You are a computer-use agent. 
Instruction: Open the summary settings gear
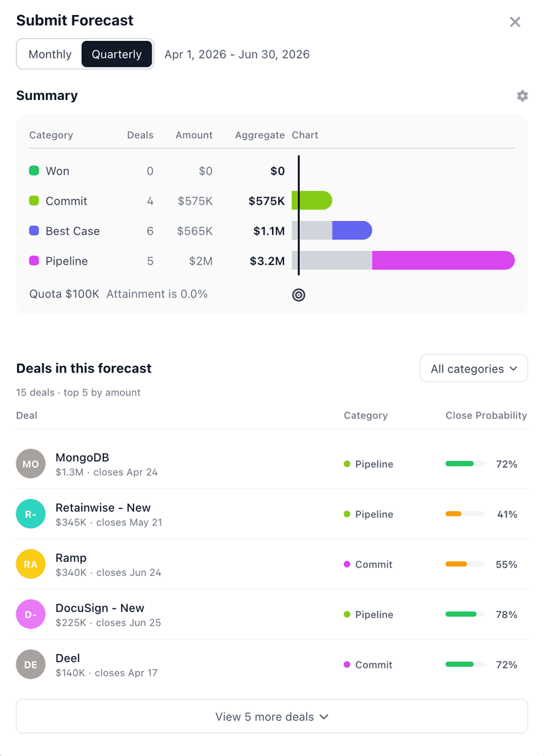pos(522,96)
